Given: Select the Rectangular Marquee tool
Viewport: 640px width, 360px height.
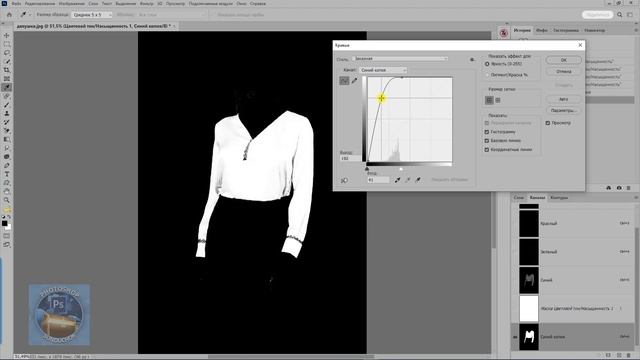Looking at the screenshot, I should click(7, 44).
